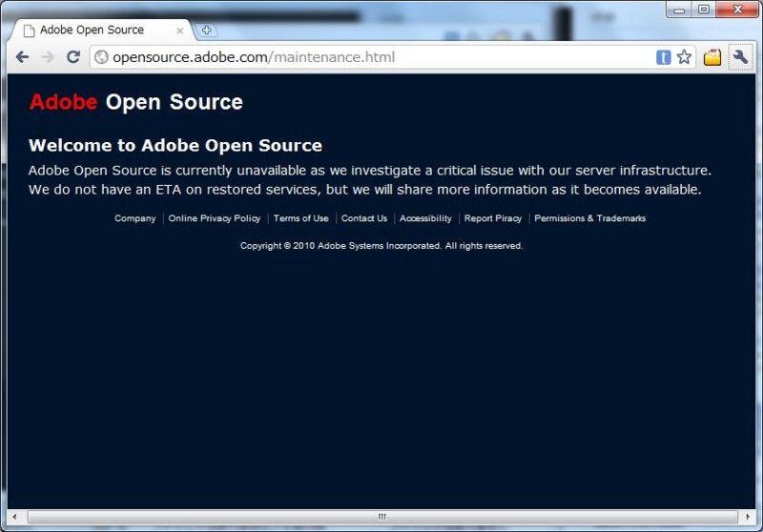Click the browser forward arrow
The width and height of the screenshot is (763, 532).
coord(48,57)
